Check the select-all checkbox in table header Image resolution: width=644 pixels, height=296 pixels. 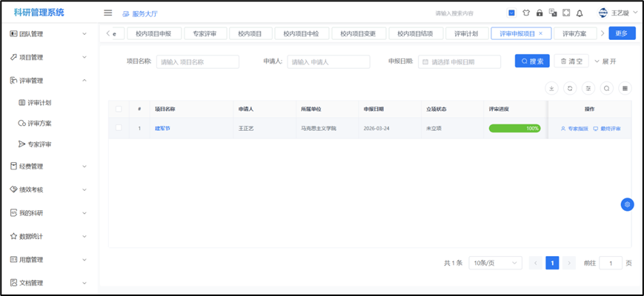pos(119,109)
